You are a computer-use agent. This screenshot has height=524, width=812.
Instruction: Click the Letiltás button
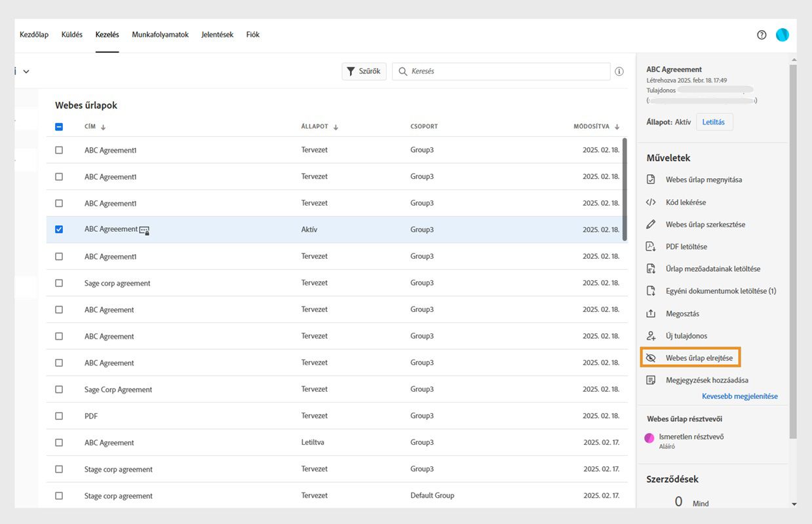tap(714, 122)
